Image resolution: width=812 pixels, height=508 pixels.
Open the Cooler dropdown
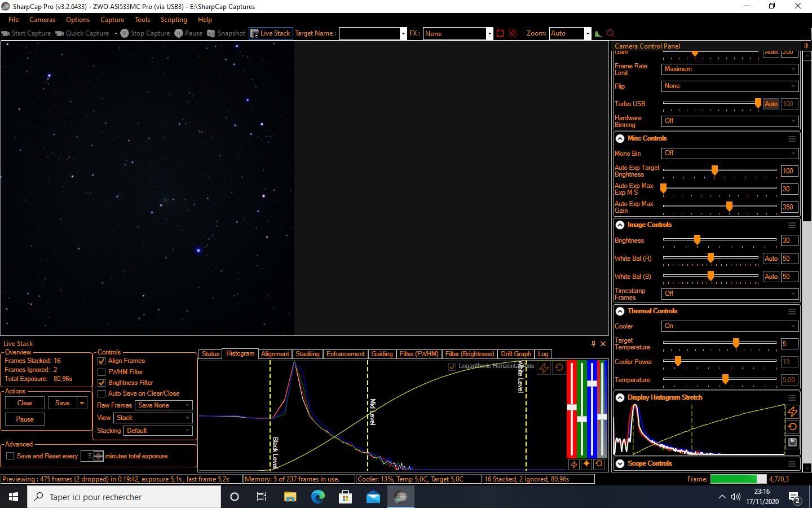tap(730, 326)
